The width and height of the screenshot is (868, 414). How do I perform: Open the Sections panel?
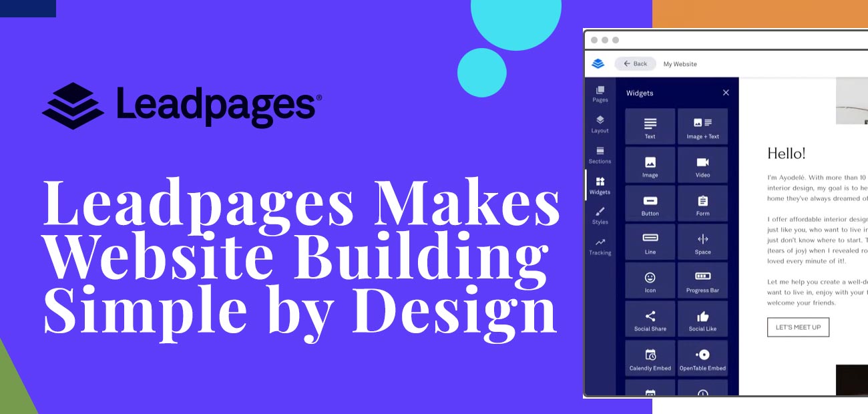[600, 155]
